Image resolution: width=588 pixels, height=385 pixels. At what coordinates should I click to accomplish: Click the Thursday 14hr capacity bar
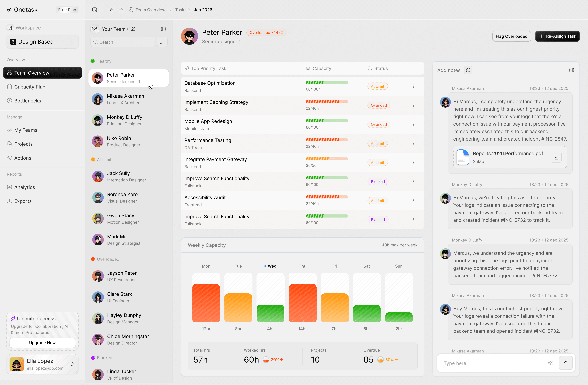point(302,303)
